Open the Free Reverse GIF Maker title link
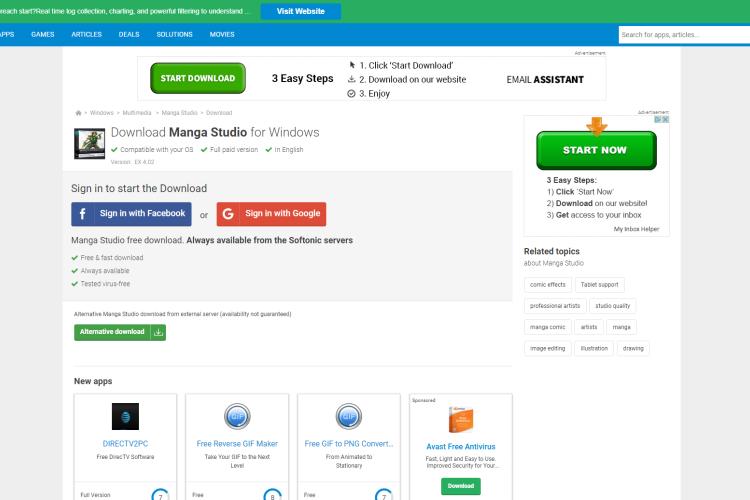Viewport: 750px width, 500px height. (237, 444)
